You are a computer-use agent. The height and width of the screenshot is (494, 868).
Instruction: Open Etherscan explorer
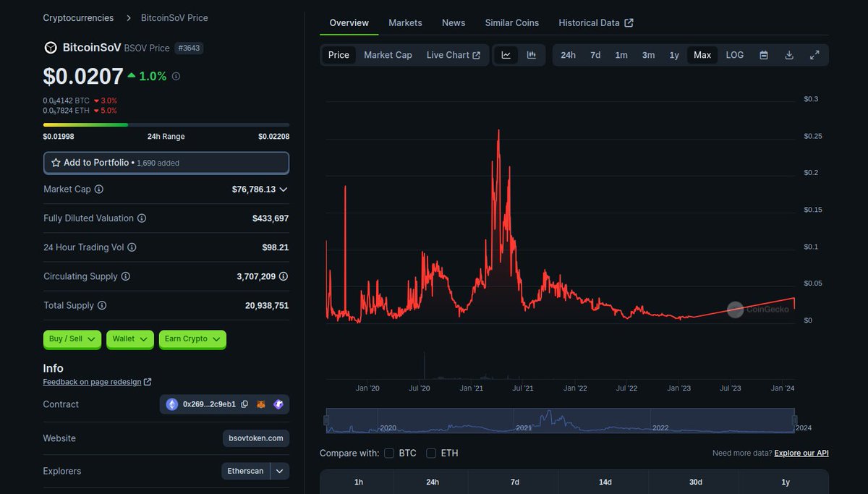click(x=246, y=471)
